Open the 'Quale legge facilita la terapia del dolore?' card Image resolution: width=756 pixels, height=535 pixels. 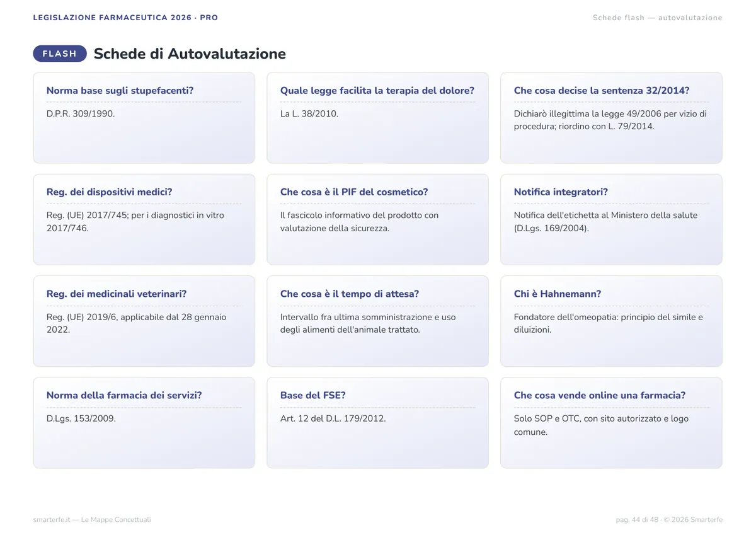tap(377, 118)
